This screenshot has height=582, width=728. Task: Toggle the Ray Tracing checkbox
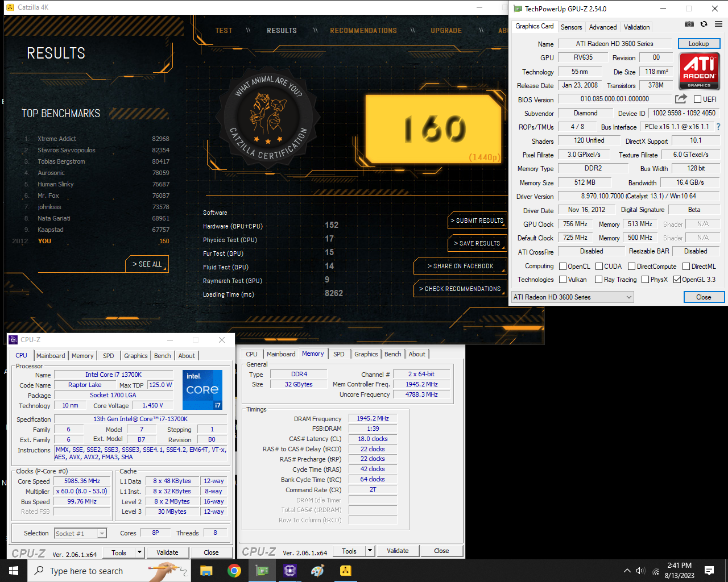point(598,280)
